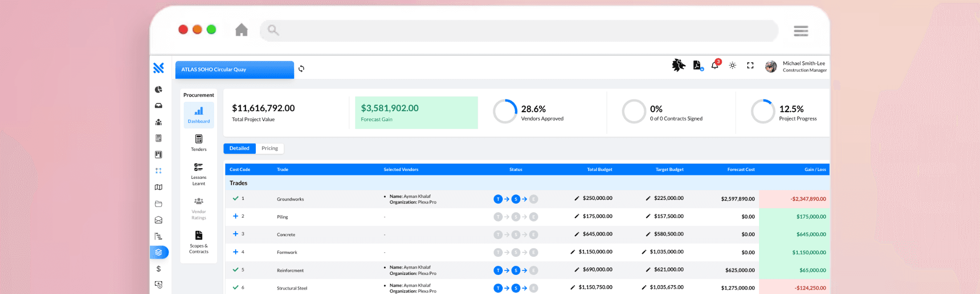Click Groundworks gain/loss -$2,347,890.00 cell

pyautogui.click(x=794, y=199)
